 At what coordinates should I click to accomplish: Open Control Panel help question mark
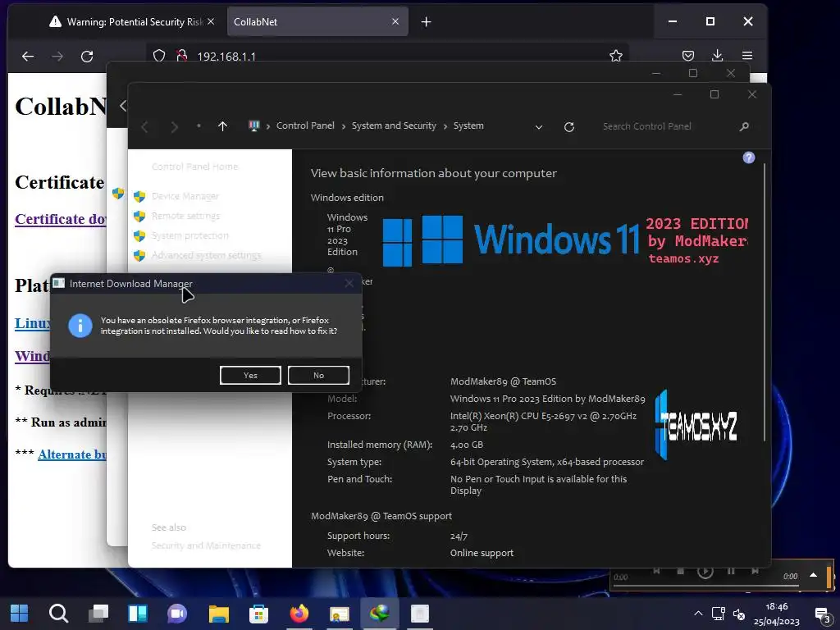coord(748,157)
